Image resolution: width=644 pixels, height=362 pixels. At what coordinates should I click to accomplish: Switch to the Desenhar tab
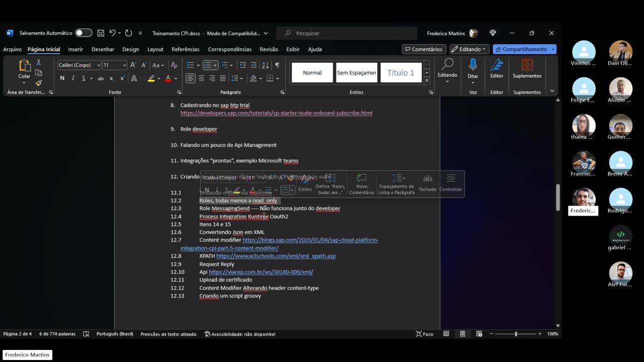point(103,49)
